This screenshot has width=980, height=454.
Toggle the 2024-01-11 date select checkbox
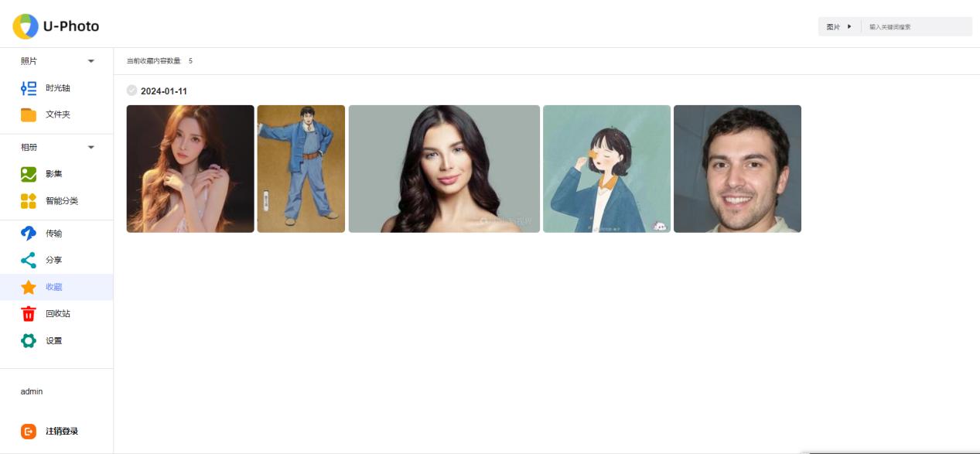point(131,90)
